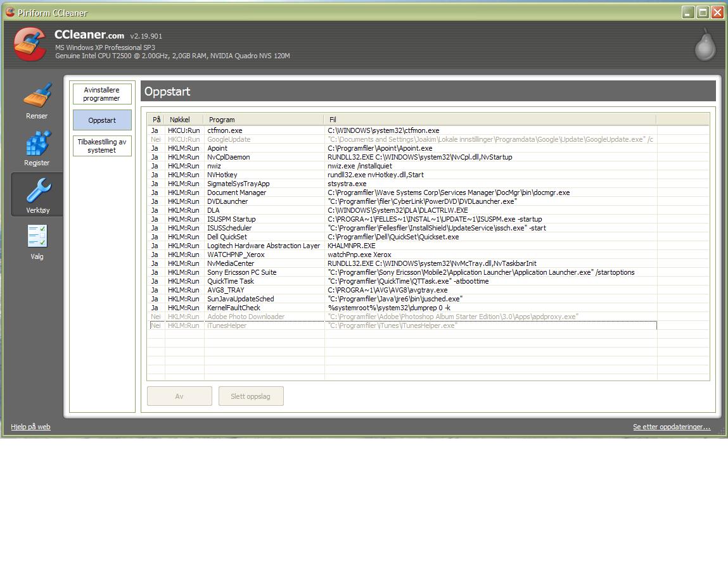This screenshot has height=585, width=728.
Task: Click the CCleaner.com title text
Action: pos(89,35)
